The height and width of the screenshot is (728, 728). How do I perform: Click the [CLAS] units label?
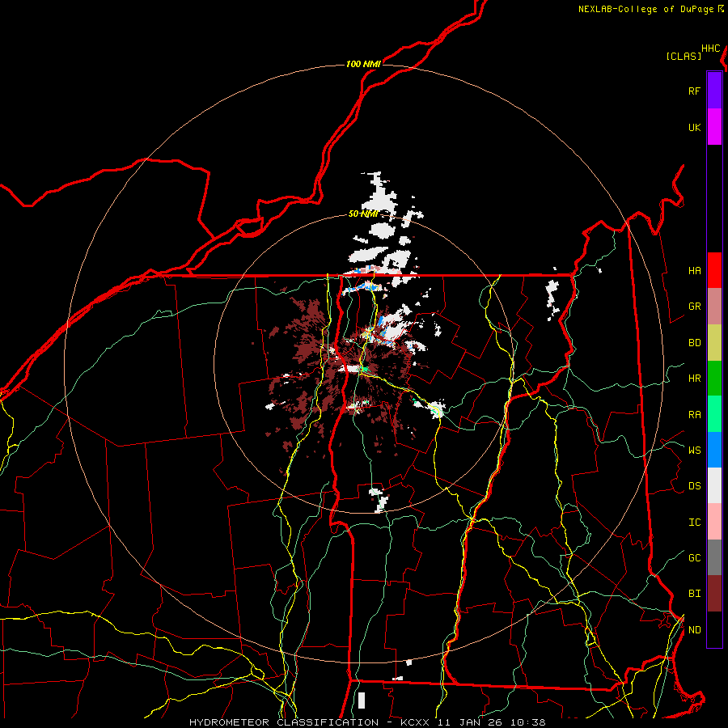(x=684, y=56)
